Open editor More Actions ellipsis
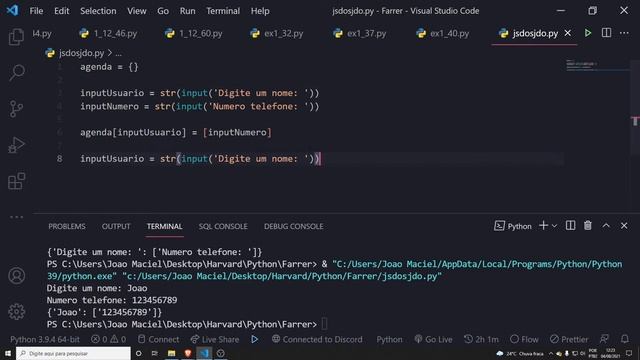Image resolution: width=640 pixels, height=360 pixels. click(x=624, y=33)
